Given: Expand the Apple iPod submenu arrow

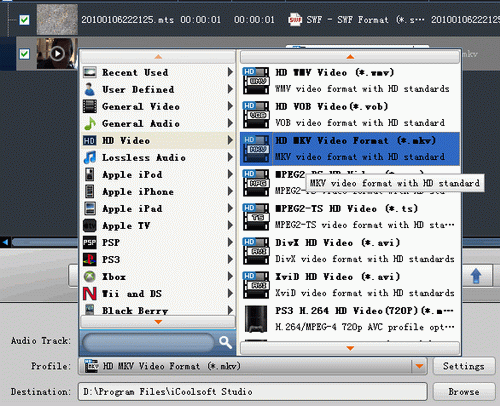Looking at the screenshot, I should tap(230, 174).
